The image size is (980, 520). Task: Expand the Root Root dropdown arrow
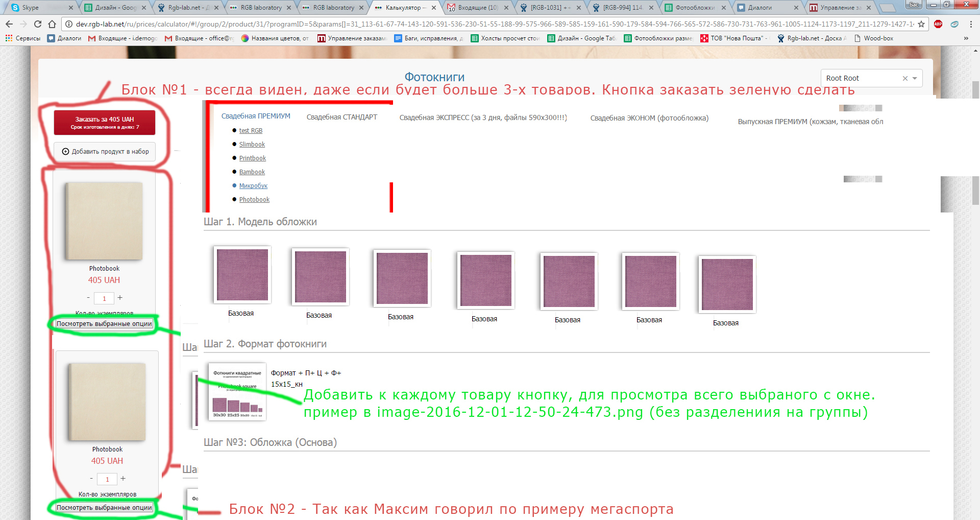915,78
